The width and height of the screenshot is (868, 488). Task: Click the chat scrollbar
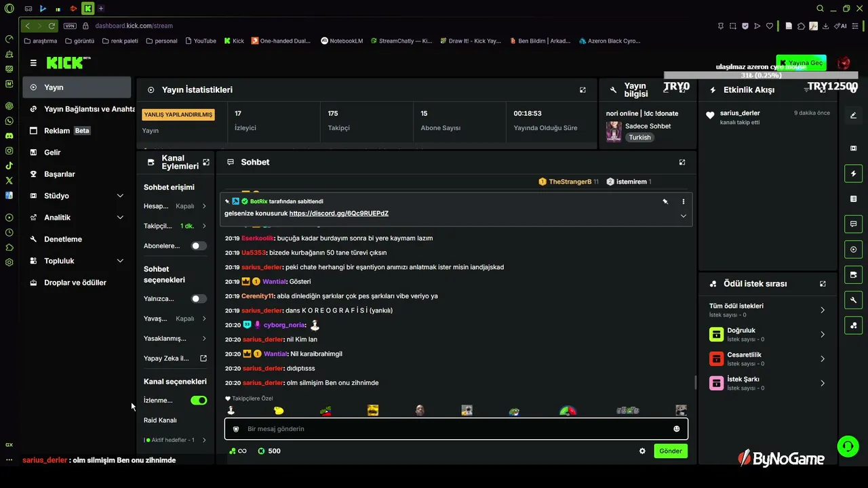696,382
